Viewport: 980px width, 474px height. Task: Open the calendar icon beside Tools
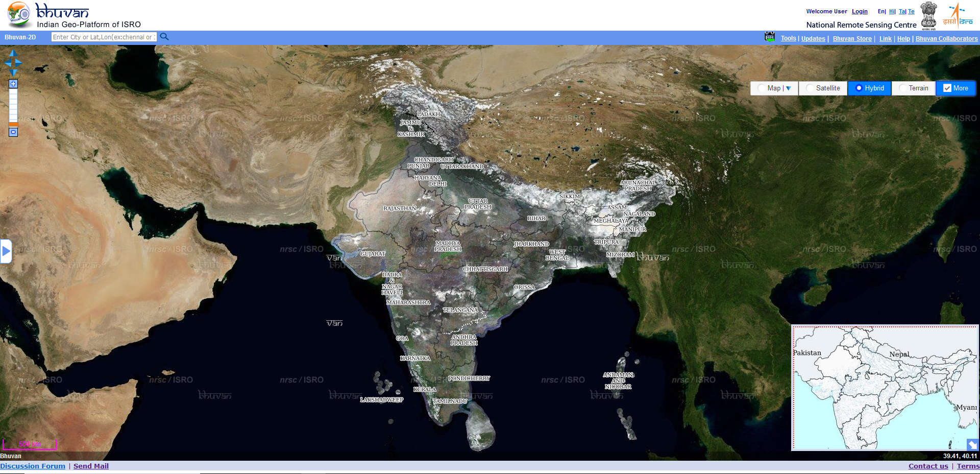click(770, 37)
